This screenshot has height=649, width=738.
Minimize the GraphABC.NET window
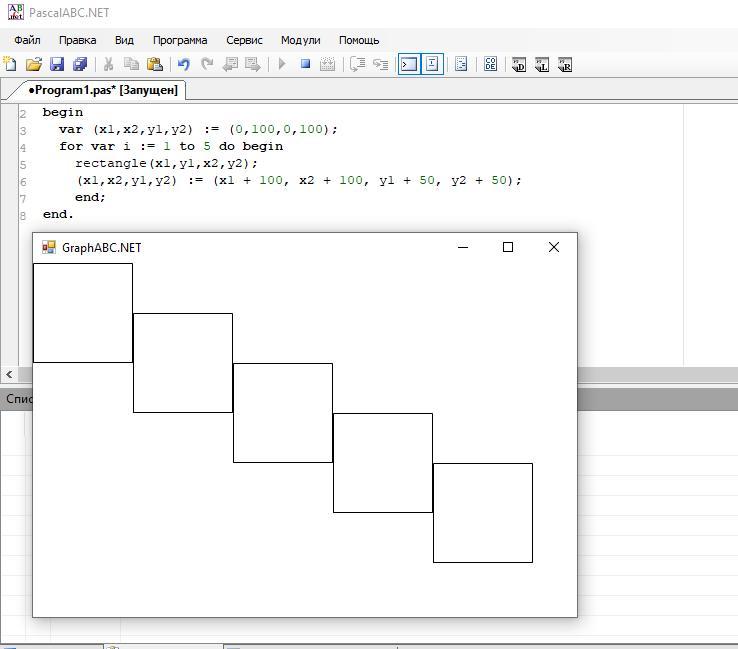463,247
